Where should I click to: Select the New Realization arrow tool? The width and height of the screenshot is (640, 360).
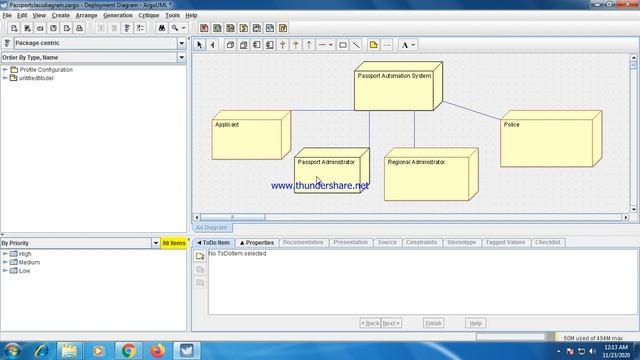tap(296, 45)
